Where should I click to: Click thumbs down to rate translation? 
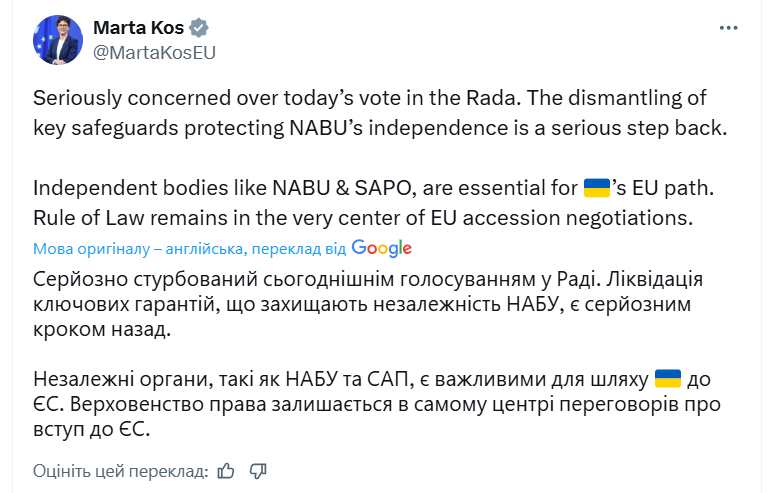coord(257,470)
